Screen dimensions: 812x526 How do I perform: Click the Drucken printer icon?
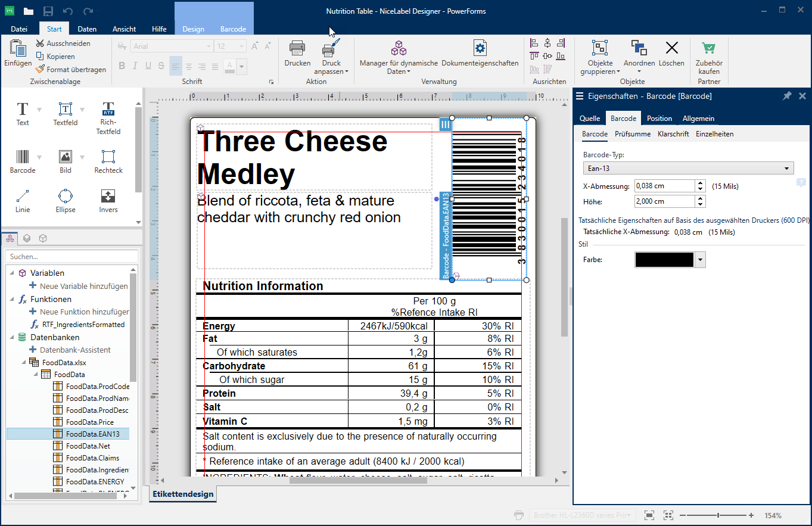(297, 48)
